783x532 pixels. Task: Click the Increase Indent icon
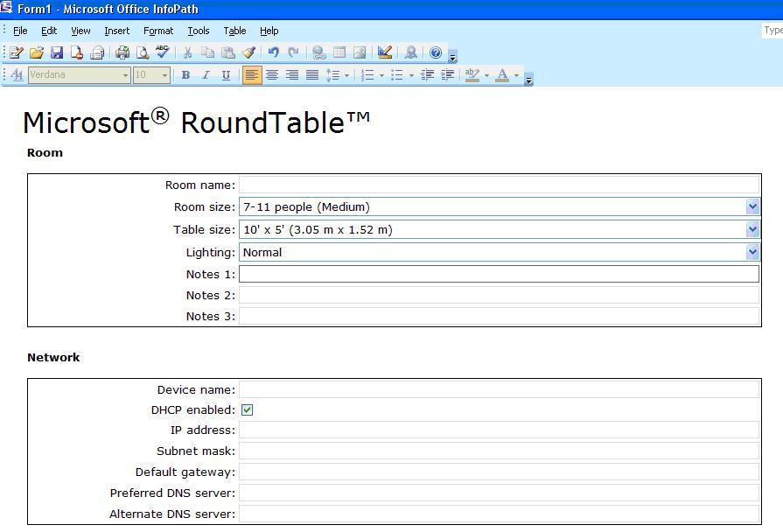[448, 75]
